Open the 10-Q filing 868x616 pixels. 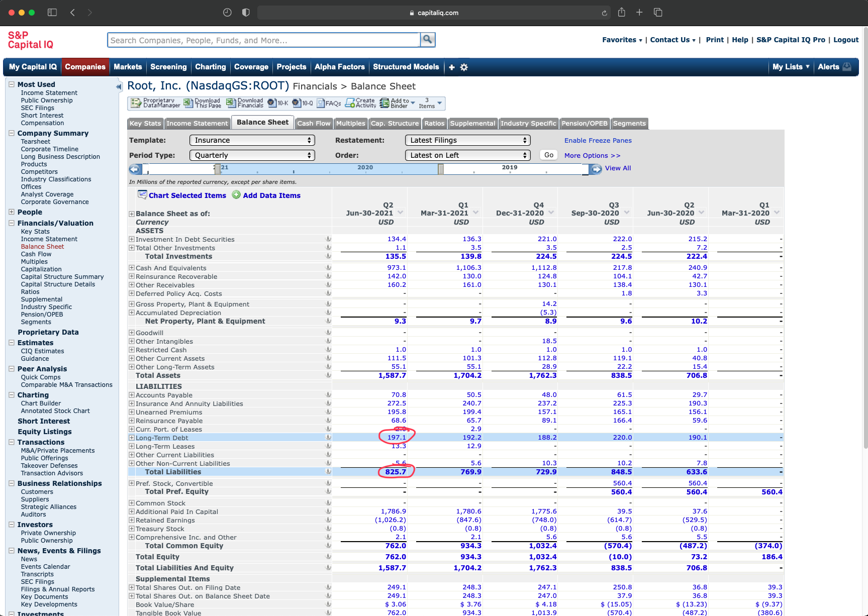(303, 103)
